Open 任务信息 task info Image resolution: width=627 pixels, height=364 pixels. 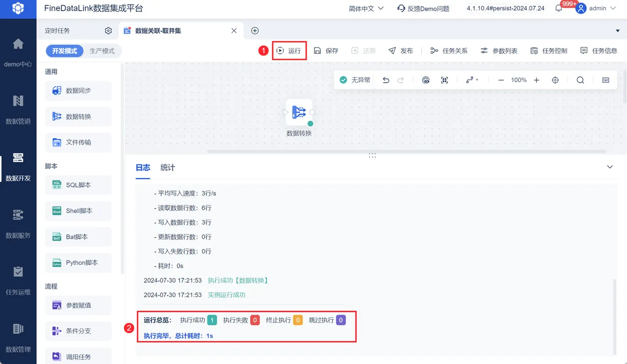coord(599,50)
